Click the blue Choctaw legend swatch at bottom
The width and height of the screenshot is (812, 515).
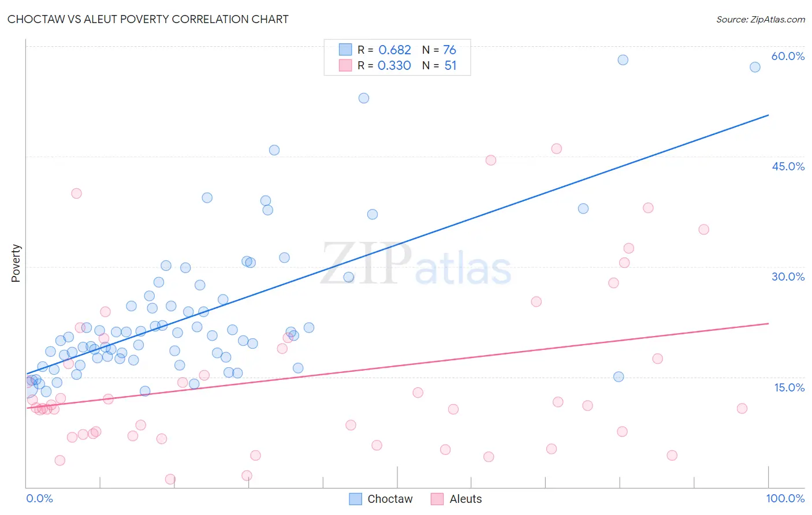[x=356, y=499]
